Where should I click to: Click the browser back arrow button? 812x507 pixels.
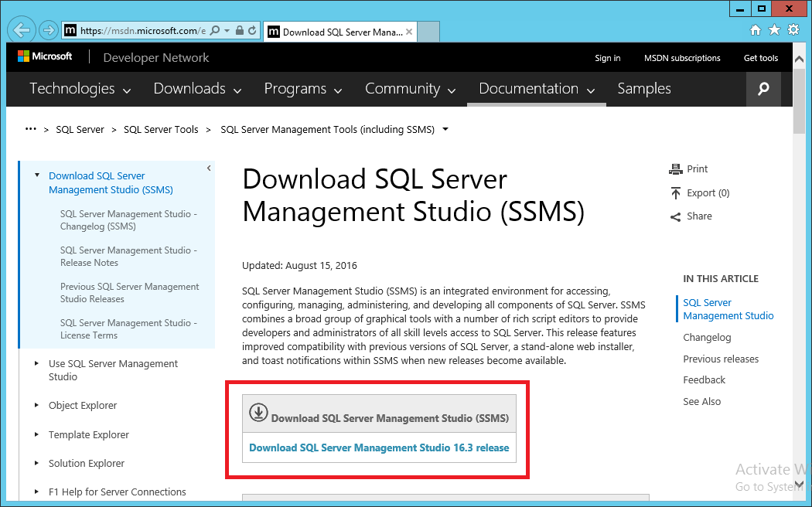tap(22, 30)
